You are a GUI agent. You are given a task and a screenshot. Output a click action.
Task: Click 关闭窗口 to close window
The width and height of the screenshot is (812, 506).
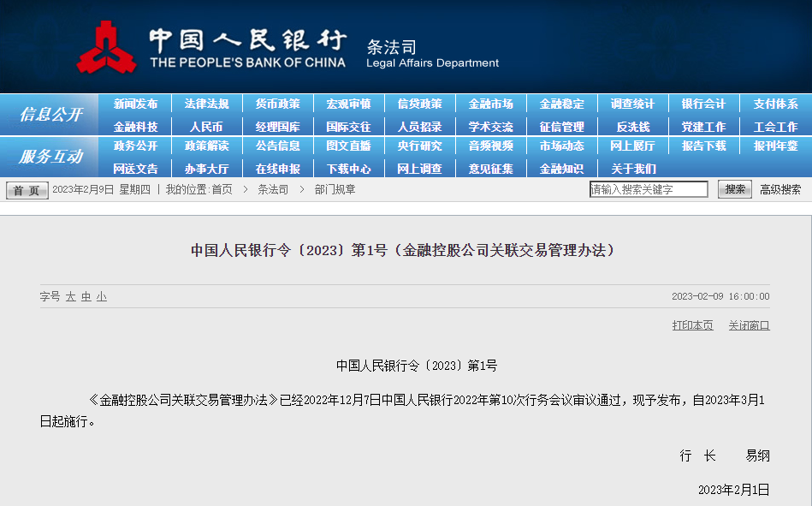click(x=749, y=325)
